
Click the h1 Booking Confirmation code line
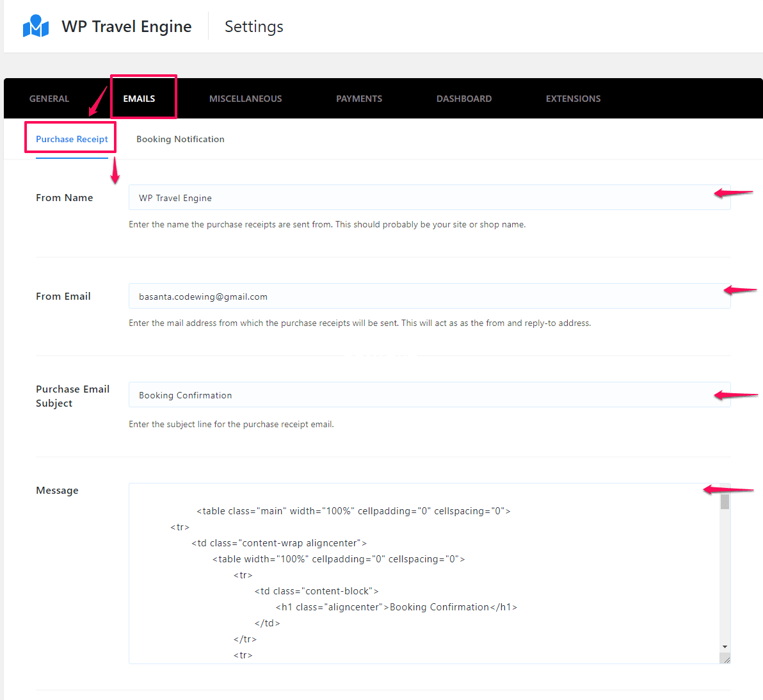pyautogui.click(x=396, y=607)
